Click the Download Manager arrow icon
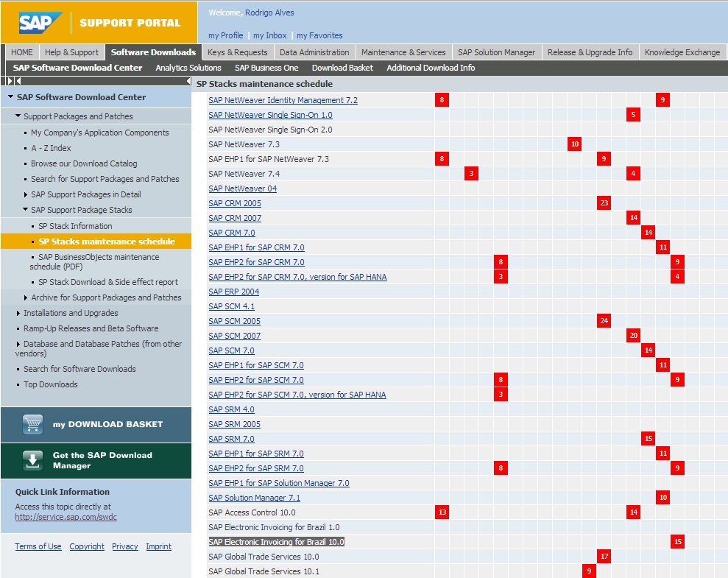Image resolution: width=728 pixels, height=578 pixels. click(x=32, y=460)
